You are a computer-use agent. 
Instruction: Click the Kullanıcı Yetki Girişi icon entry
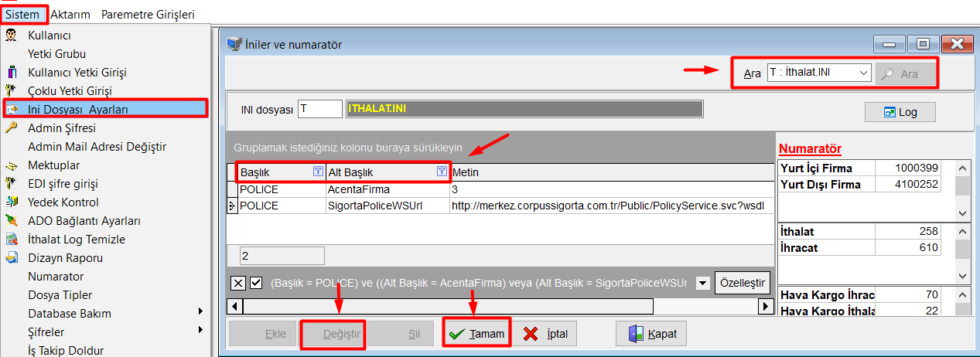tap(77, 73)
